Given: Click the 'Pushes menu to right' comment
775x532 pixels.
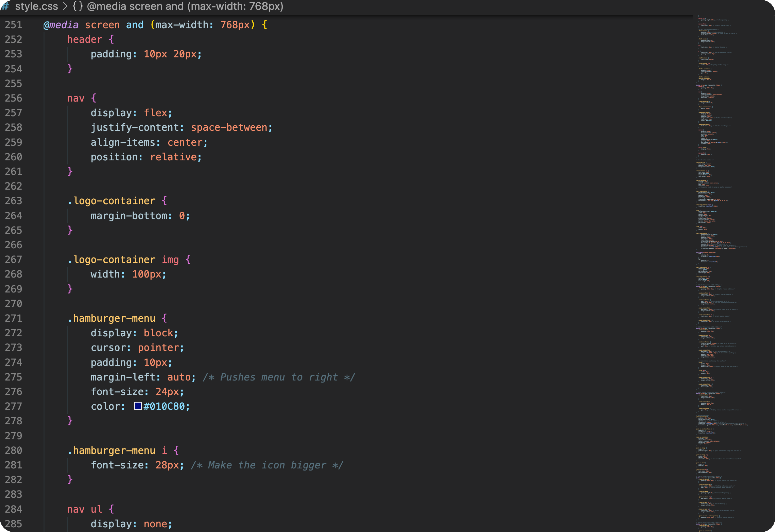Looking at the screenshot, I should pyautogui.click(x=279, y=377).
